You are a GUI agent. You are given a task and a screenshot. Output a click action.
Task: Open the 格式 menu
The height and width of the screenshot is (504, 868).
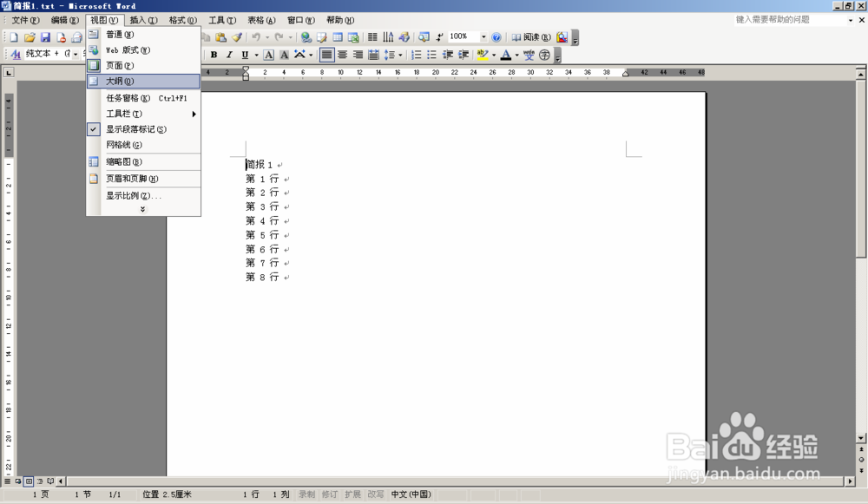(182, 20)
